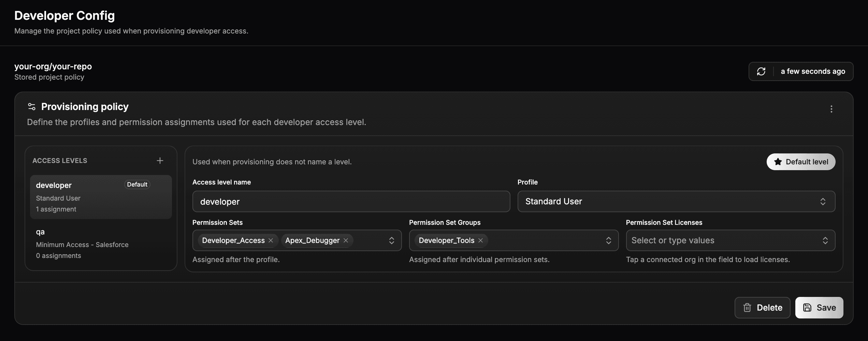Image resolution: width=868 pixels, height=341 pixels.
Task: Remove the Apex_Debugger permission set chip
Action: [346, 241]
